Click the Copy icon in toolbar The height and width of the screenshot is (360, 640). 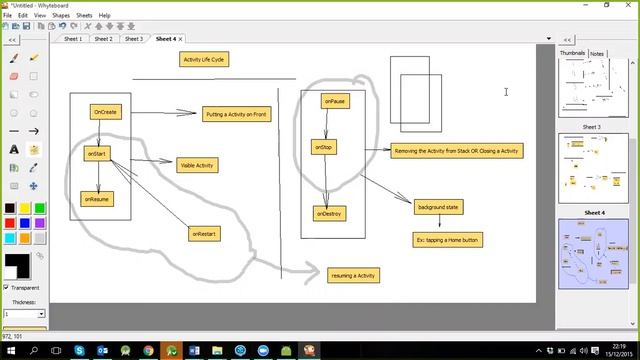click(41, 26)
